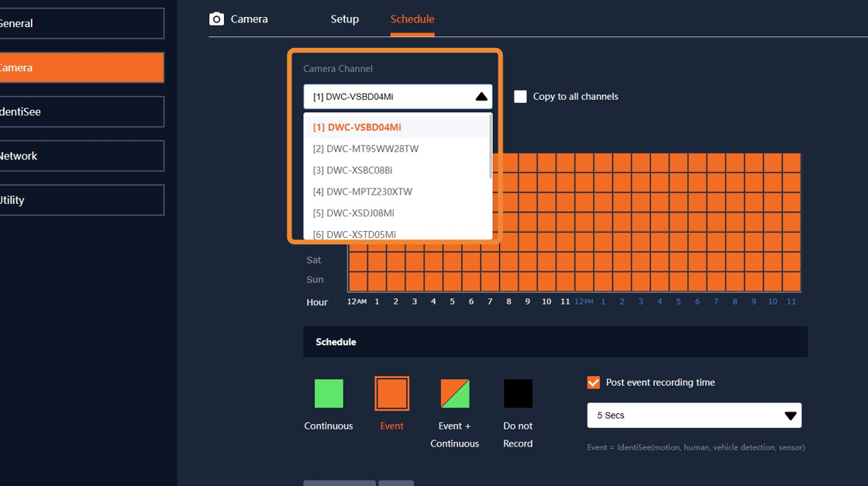Click the 12AM hour label

tap(356, 302)
